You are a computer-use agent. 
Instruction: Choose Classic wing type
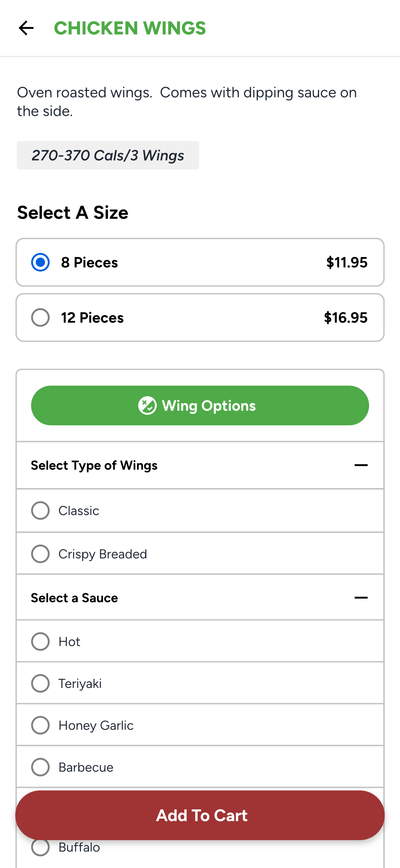200,510
